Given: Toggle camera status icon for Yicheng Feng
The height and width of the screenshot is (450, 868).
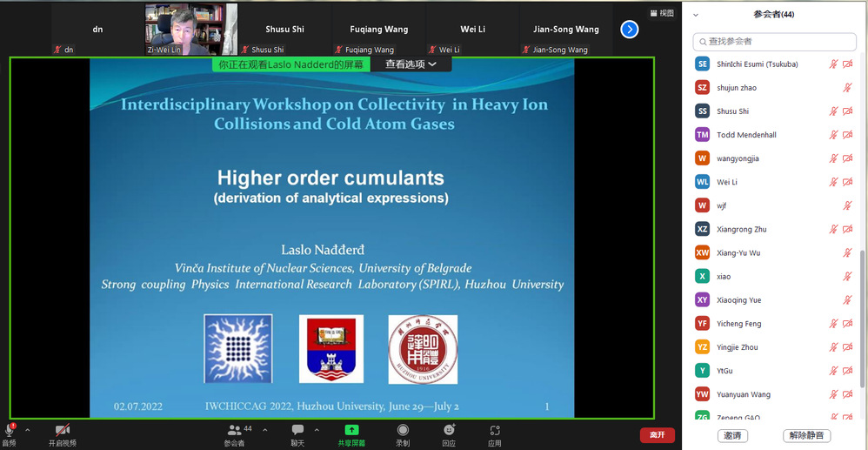Looking at the screenshot, I should [x=848, y=324].
